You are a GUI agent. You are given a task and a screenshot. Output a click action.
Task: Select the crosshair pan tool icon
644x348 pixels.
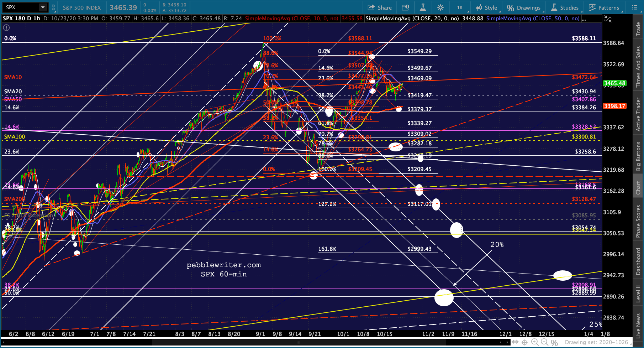[525, 342]
